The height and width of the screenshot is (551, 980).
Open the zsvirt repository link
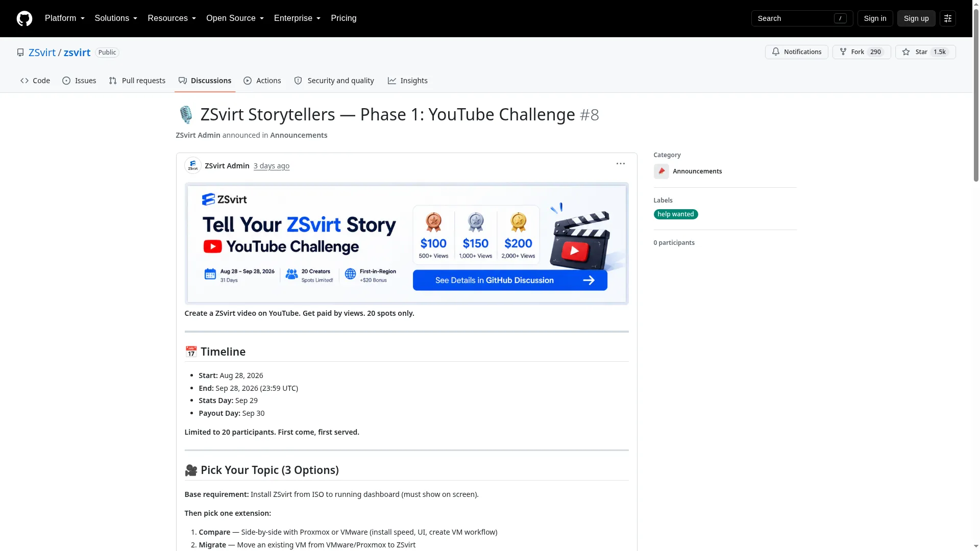tap(77, 53)
